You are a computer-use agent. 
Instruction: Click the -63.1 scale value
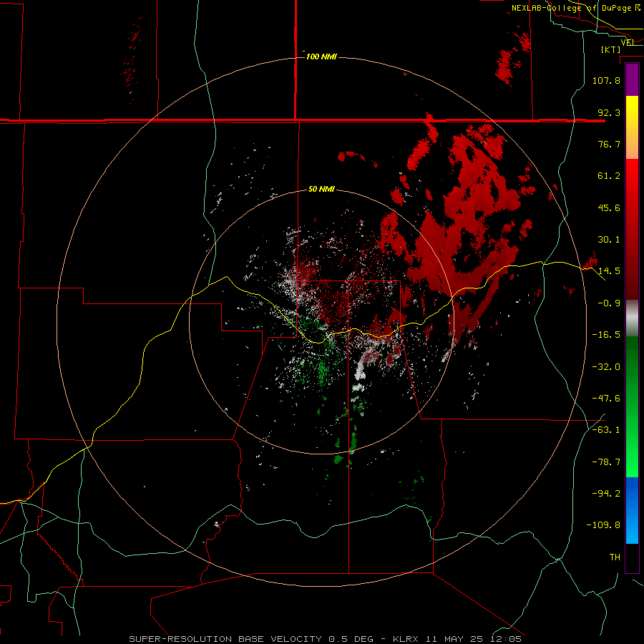coord(606,430)
